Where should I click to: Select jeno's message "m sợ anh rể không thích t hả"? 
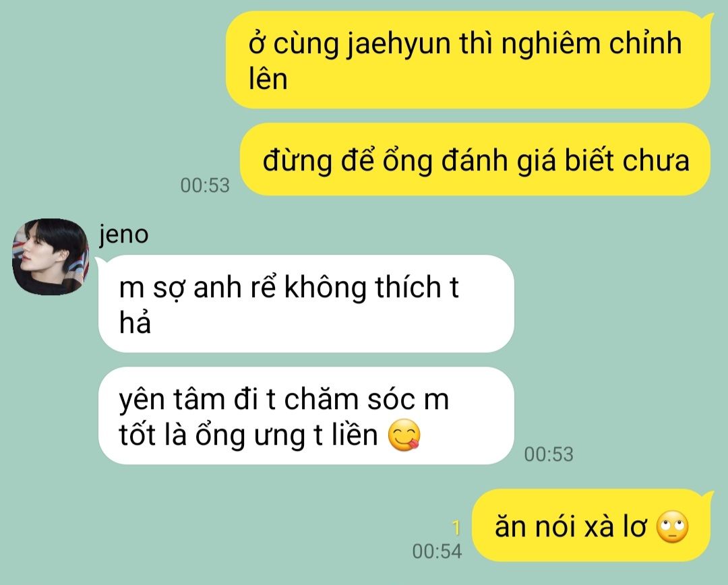coord(307,304)
